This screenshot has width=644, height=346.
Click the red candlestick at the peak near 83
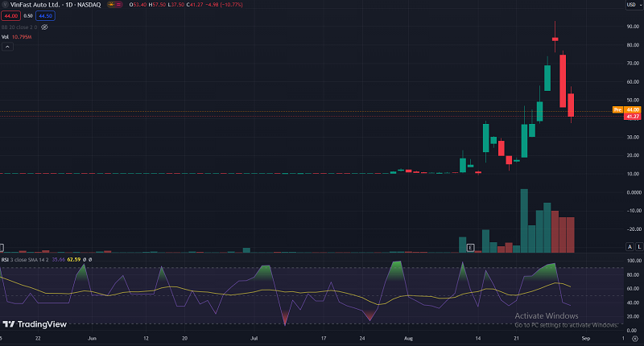(555, 38)
